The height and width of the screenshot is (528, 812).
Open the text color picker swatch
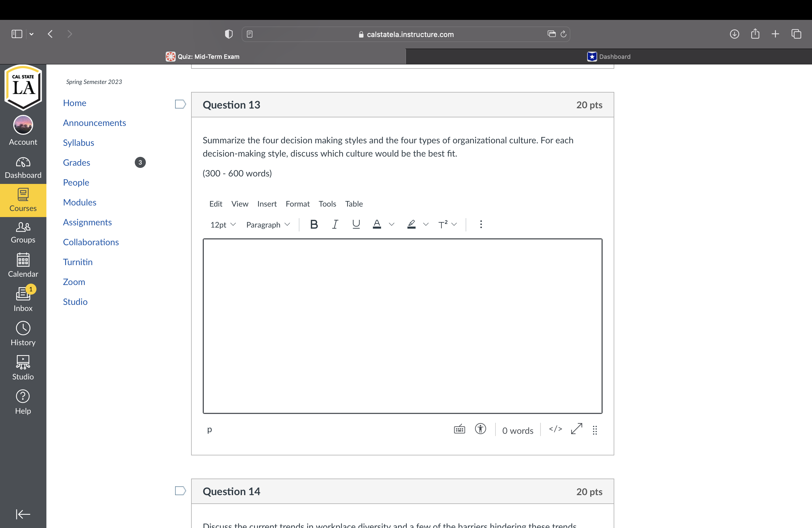tap(377, 224)
